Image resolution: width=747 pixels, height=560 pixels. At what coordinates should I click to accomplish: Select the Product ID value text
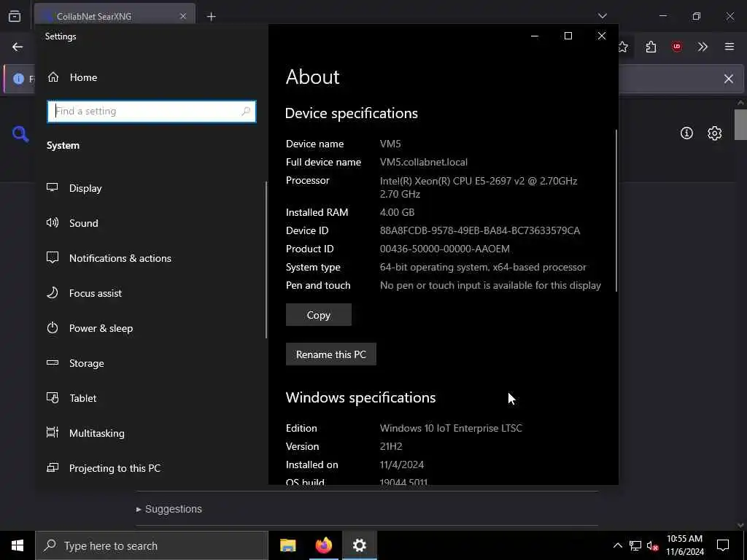tap(444, 249)
